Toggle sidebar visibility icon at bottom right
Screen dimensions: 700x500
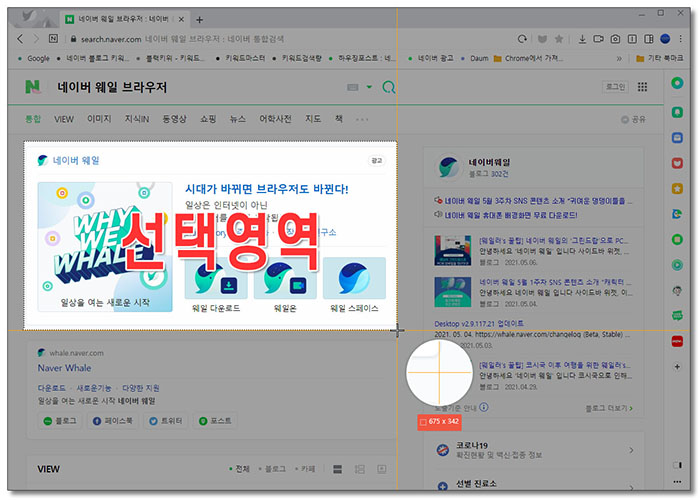coord(677,465)
